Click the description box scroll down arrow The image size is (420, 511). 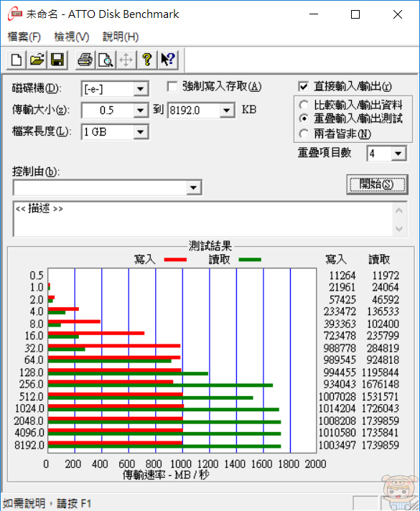click(399, 228)
